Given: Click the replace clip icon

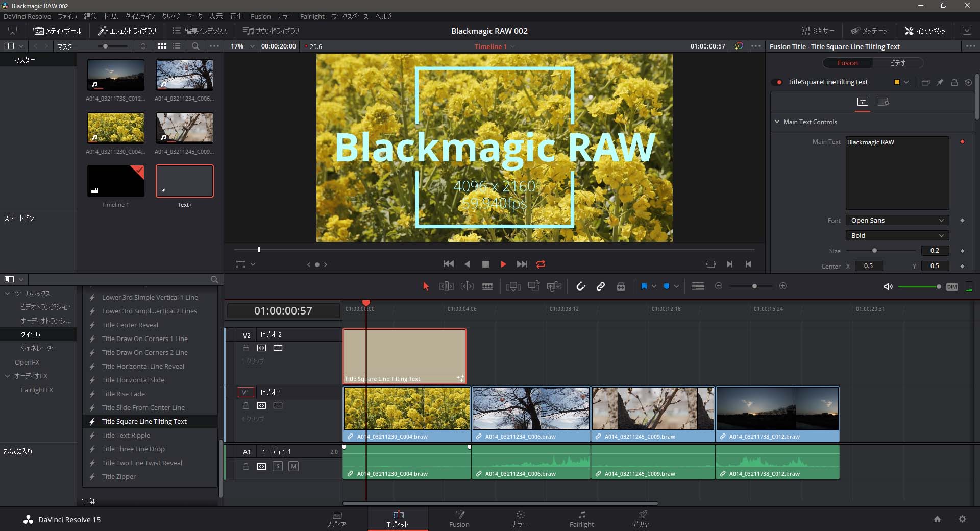Looking at the screenshot, I should pyautogui.click(x=554, y=286).
